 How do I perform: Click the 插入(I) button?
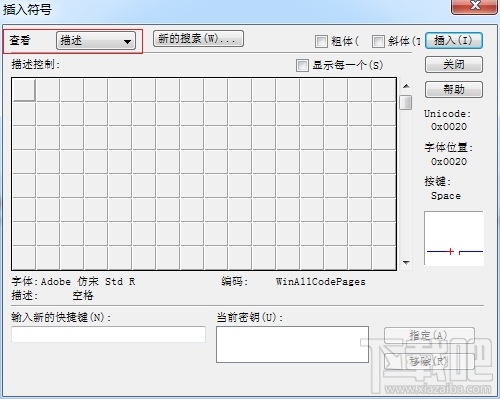[454, 41]
